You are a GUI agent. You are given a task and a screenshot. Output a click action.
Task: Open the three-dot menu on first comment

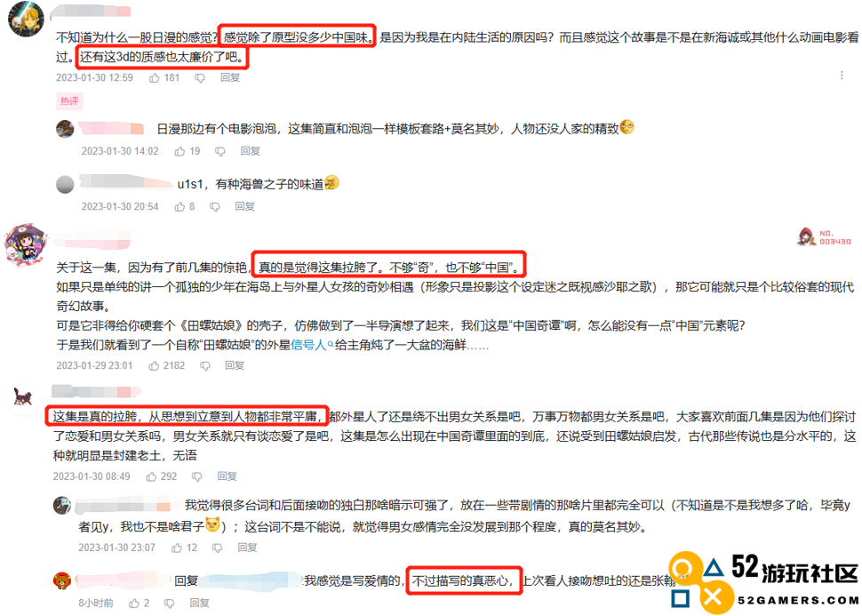[x=842, y=76]
